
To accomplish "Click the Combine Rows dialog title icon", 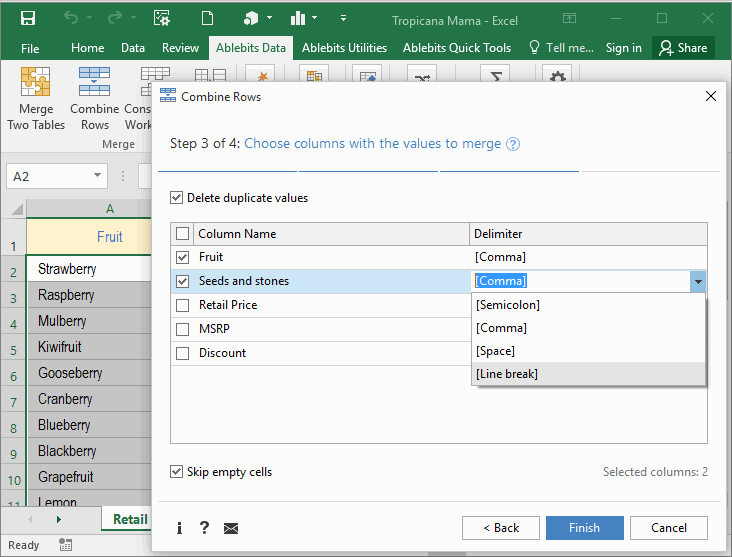I will point(168,95).
